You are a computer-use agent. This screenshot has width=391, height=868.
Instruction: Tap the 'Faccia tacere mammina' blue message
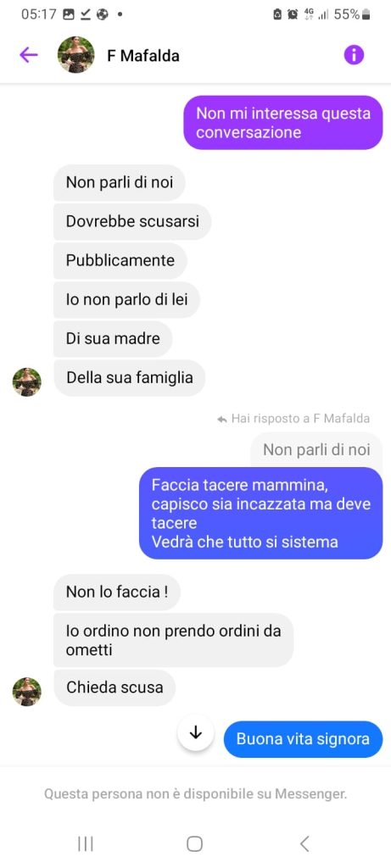tap(261, 513)
